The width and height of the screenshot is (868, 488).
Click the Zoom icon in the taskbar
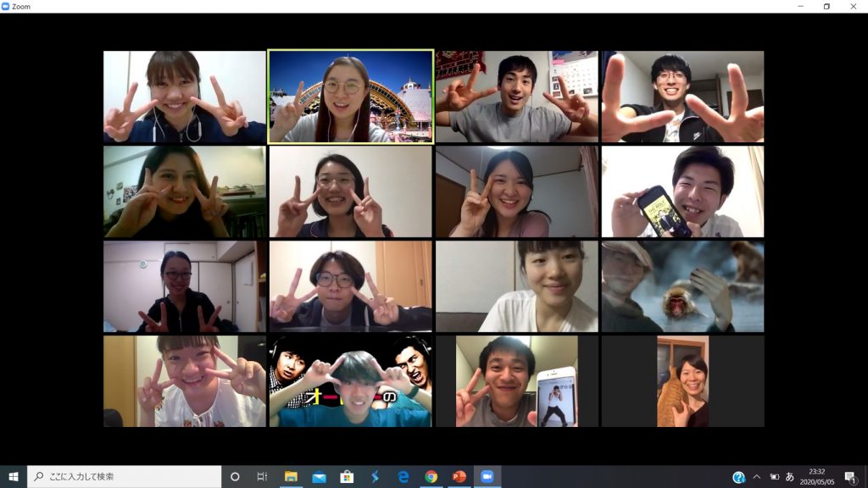pos(487,476)
